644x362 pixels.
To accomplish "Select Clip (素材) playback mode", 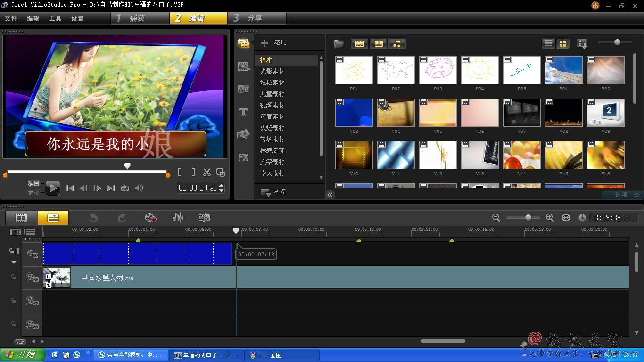I will pos(33,192).
